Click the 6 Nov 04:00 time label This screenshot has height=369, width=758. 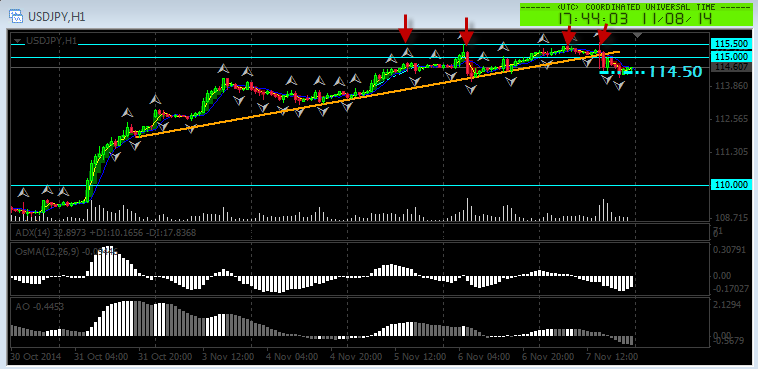(484, 357)
